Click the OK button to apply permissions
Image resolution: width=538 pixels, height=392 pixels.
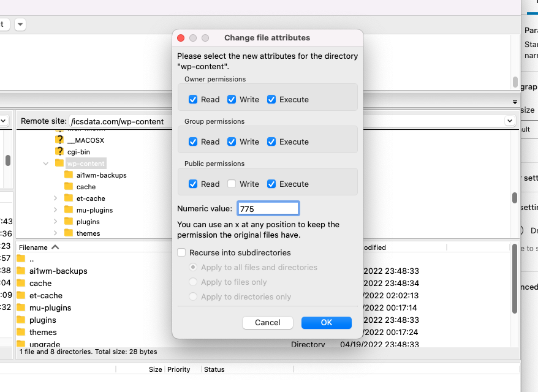pos(326,322)
